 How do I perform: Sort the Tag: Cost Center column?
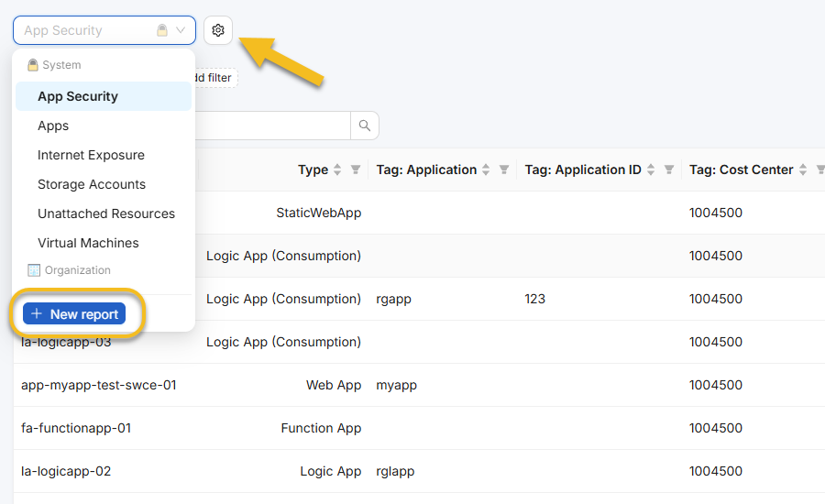click(803, 170)
